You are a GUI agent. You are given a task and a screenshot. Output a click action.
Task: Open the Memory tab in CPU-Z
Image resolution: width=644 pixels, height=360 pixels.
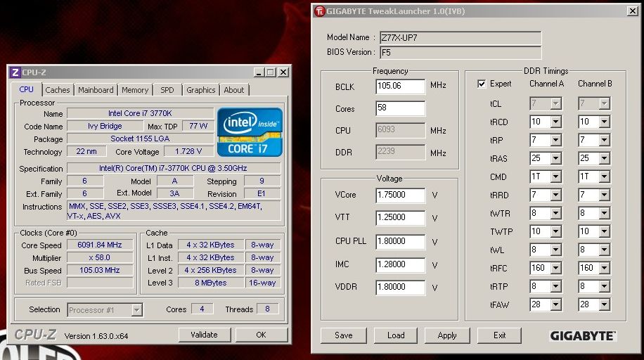pyautogui.click(x=135, y=90)
